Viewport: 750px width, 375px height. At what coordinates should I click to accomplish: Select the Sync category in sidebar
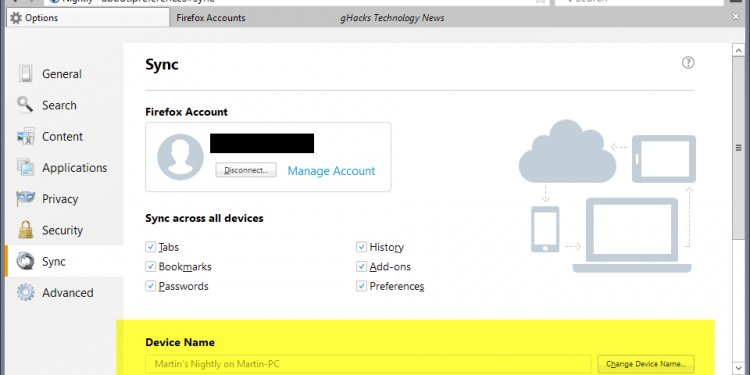click(64, 262)
